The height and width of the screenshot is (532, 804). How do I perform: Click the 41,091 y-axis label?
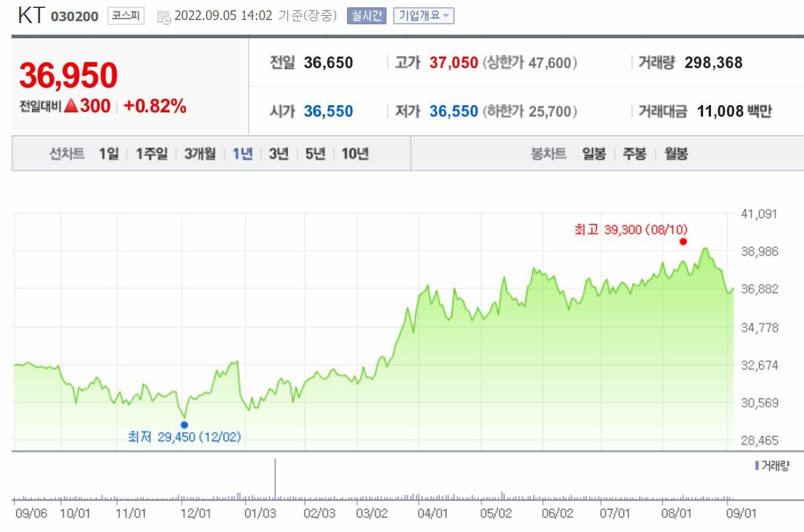coord(760,214)
